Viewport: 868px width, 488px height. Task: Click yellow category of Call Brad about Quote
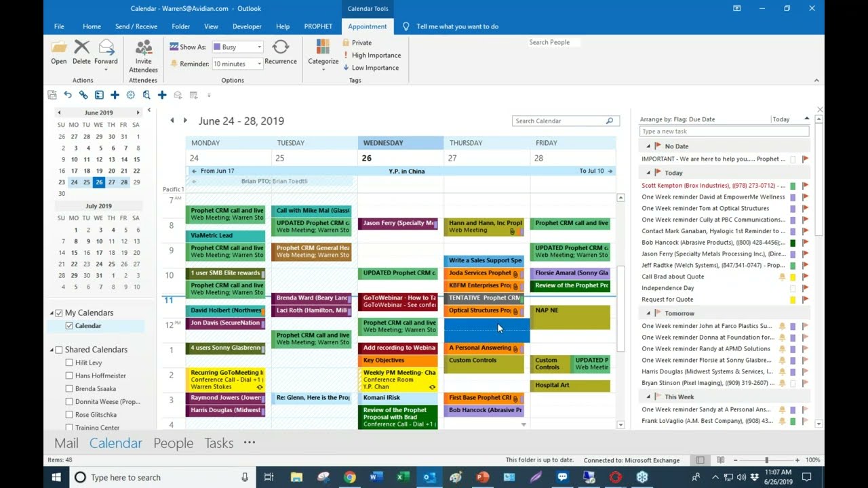[x=792, y=277]
